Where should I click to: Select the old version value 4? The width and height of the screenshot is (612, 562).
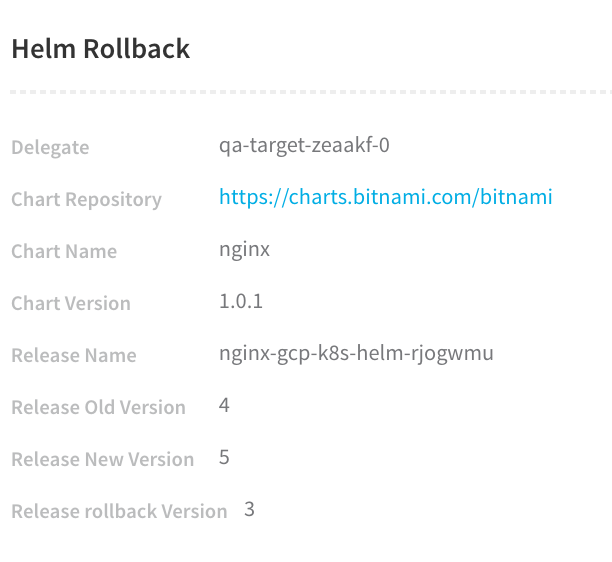tap(224, 405)
